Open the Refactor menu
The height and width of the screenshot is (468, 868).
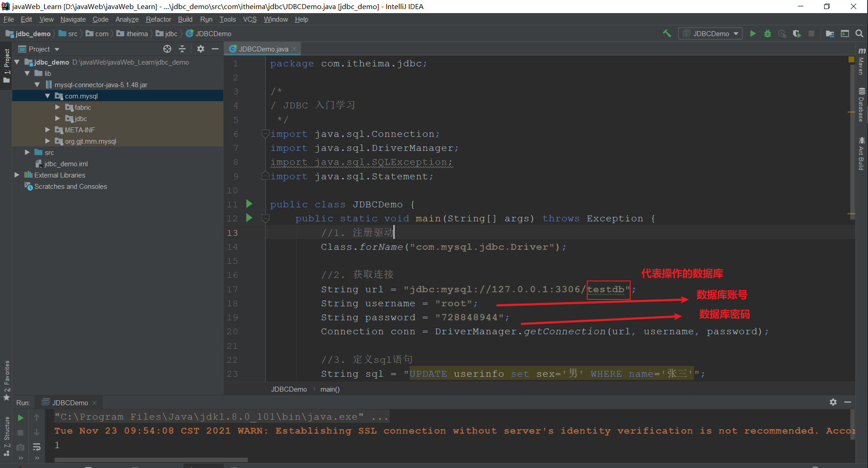[x=158, y=19]
